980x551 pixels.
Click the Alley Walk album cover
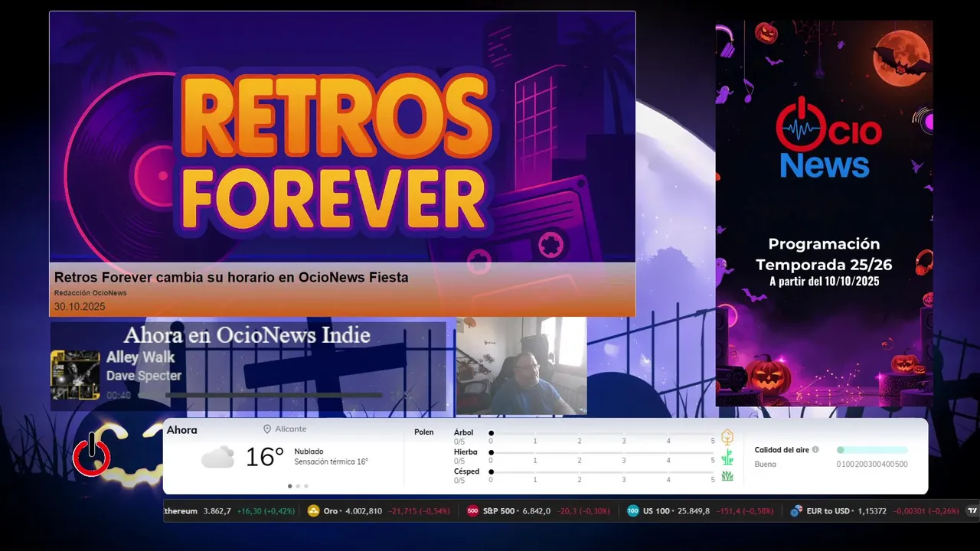[x=75, y=375]
